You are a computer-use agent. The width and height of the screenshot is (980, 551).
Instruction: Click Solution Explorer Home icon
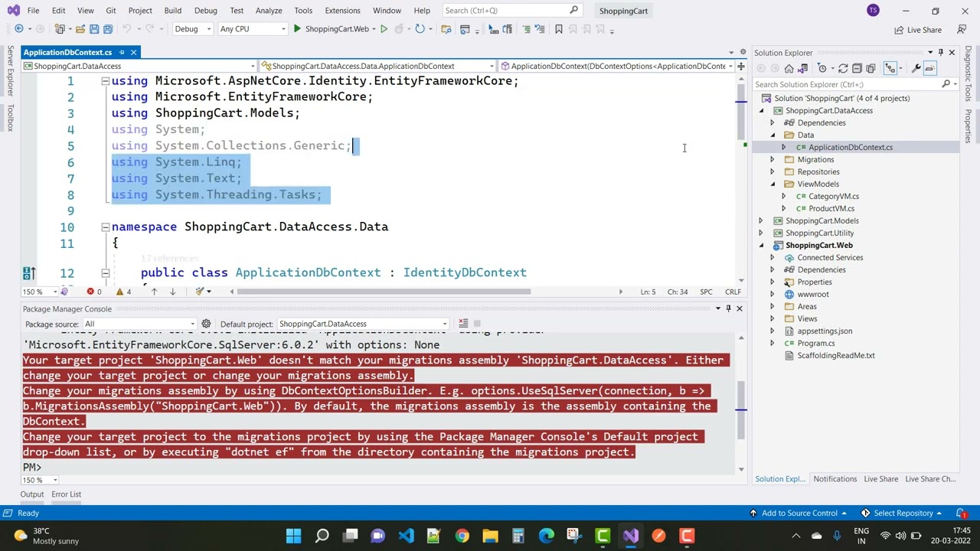click(x=789, y=69)
